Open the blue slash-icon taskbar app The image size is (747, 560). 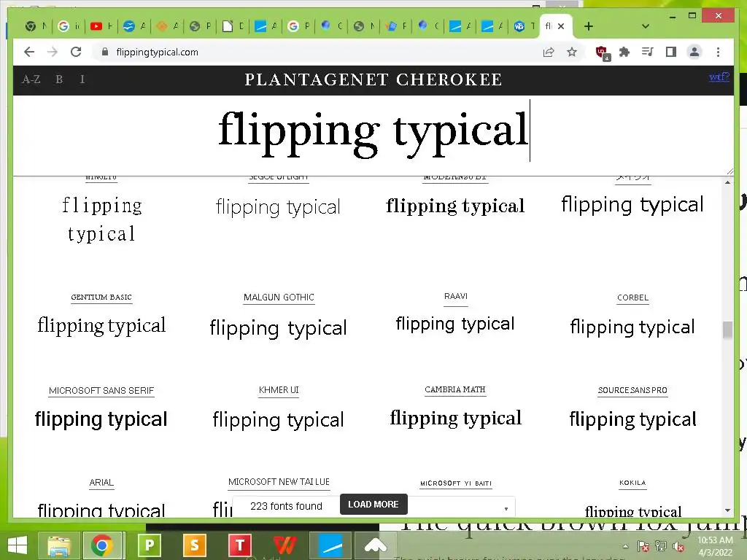[x=331, y=545]
